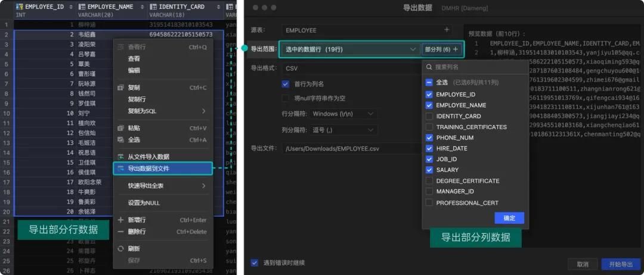Viewport: 644px width, 275px height.
Task: Click the import icon beside 从文件导入数据
Action: pos(120,157)
